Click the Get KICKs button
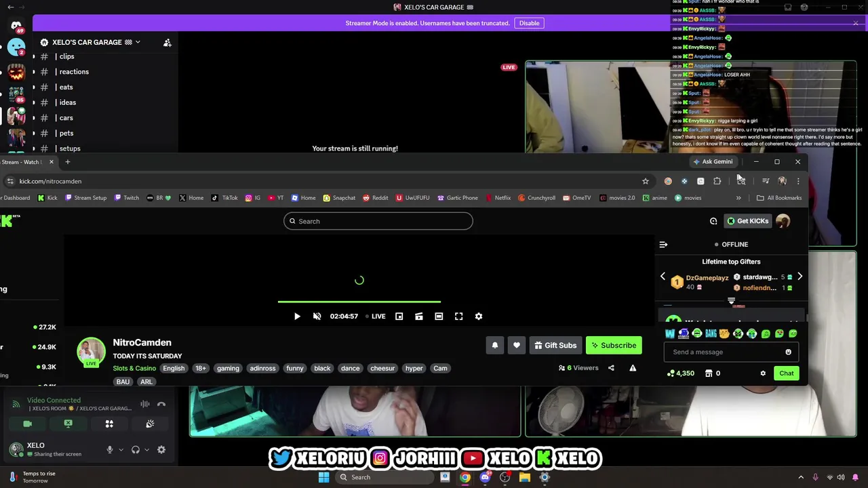 [747, 221]
